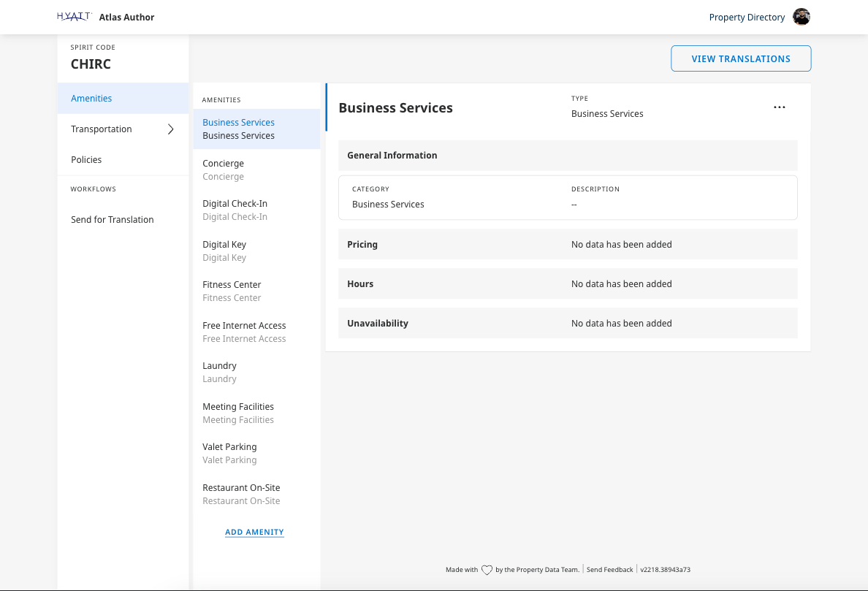The height and width of the screenshot is (591, 868).
Task: Click the CHIRC spirit code text
Action: pos(91,64)
